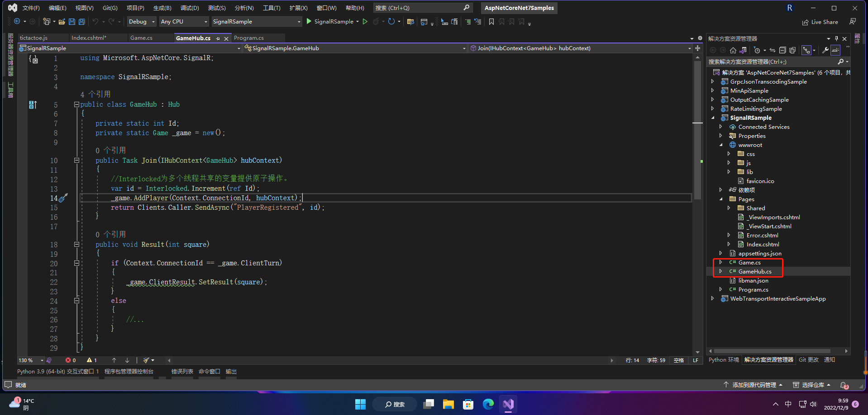Click the Live Share button
Screen dimensions: 868x415
point(820,22)
